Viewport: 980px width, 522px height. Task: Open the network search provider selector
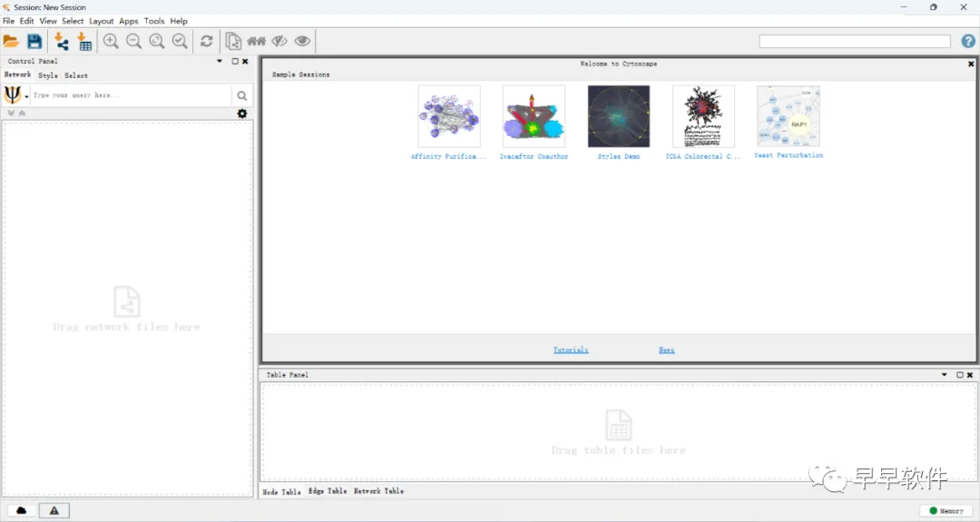(x=16, y=95)
